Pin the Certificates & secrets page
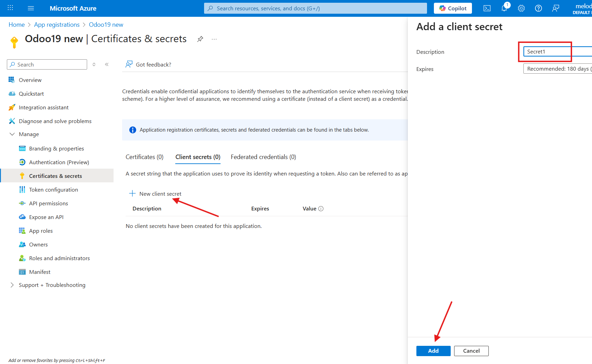592x364 pixels. (x=200, y=39)
